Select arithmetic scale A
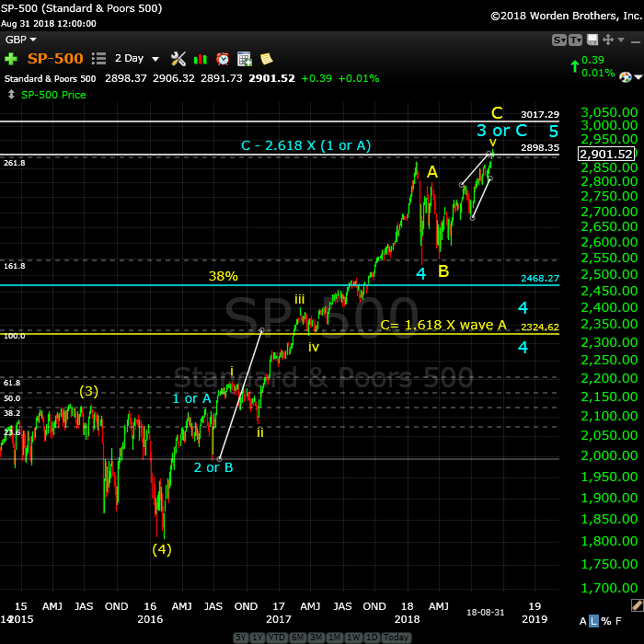Screen dimensions: 644x644 click(x=582, y=621)
